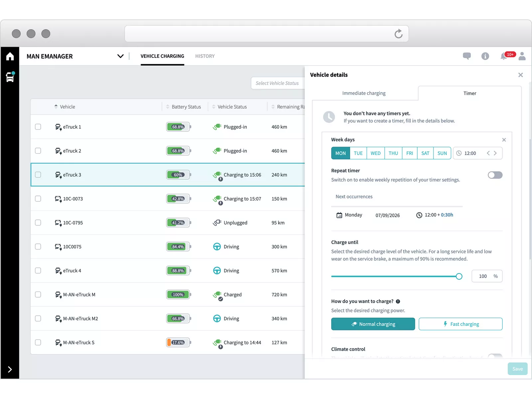Select TUE in week days
The height and width of the screenshot is (399, 532).
coord(358,153)
